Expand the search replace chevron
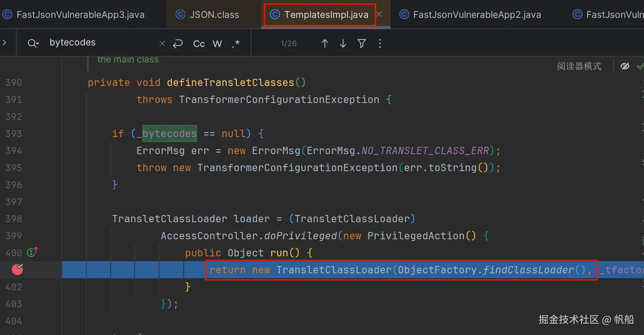This screenshot has width=644, height=335. [x=4, y=43]
